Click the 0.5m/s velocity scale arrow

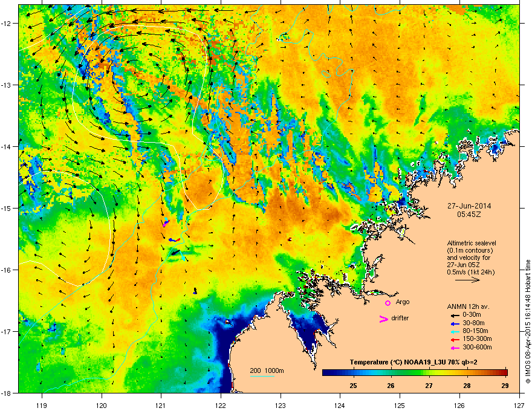(x=467, y=280)
